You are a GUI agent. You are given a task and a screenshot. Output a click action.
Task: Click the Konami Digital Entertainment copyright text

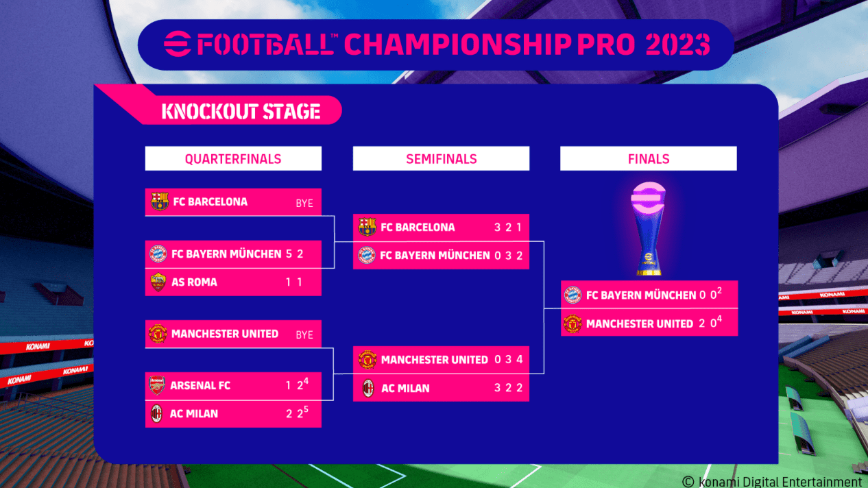click(772, 481)
